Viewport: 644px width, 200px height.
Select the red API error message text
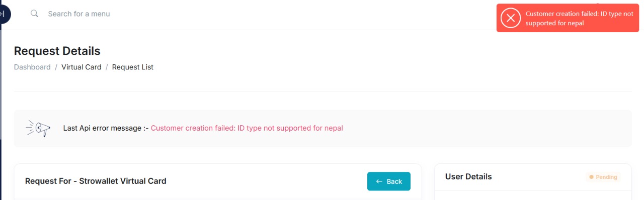click(x=247, y=128)
